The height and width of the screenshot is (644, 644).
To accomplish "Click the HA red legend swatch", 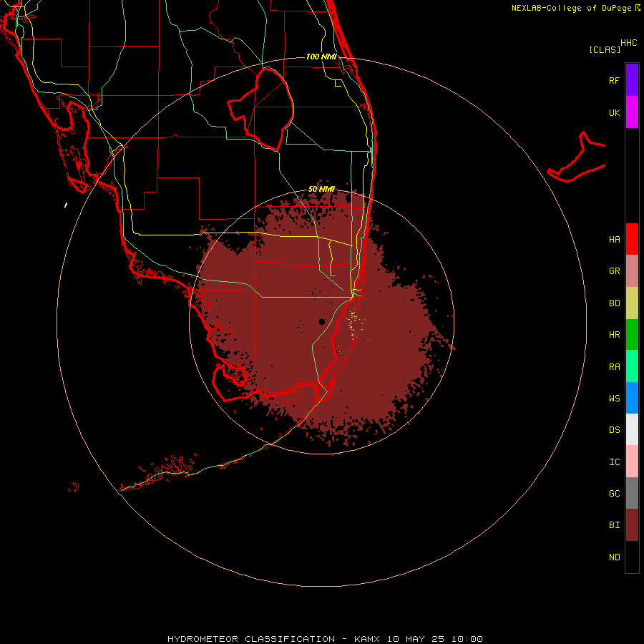I will click(x=632, y=239).
